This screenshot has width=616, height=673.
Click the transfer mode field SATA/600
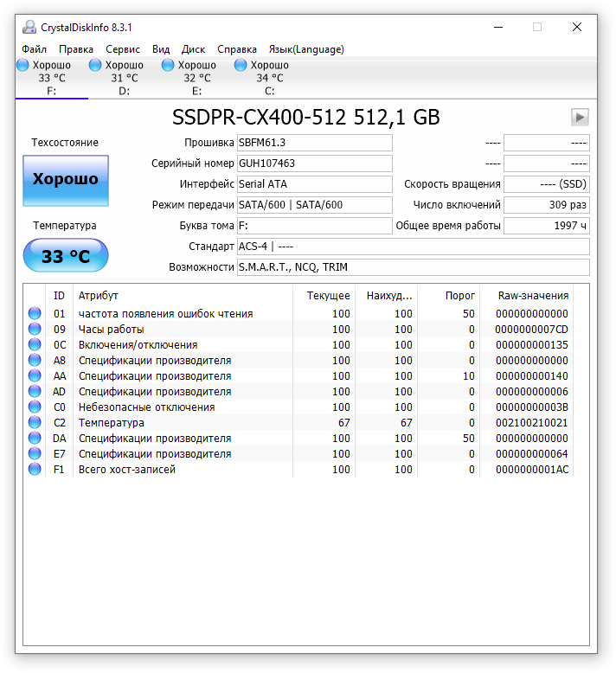click(x=315, y=205)
